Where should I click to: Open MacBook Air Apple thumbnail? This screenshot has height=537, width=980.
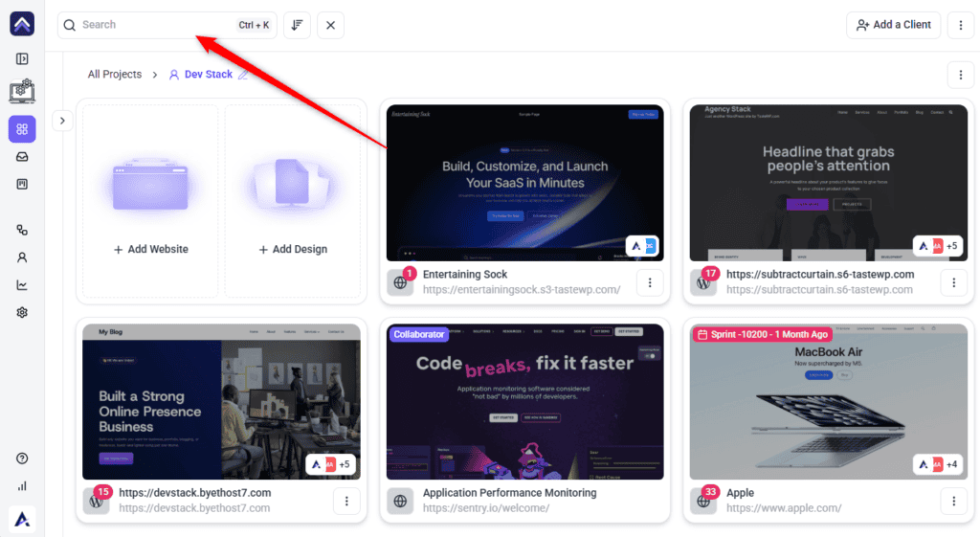click(x=828, y=401)
